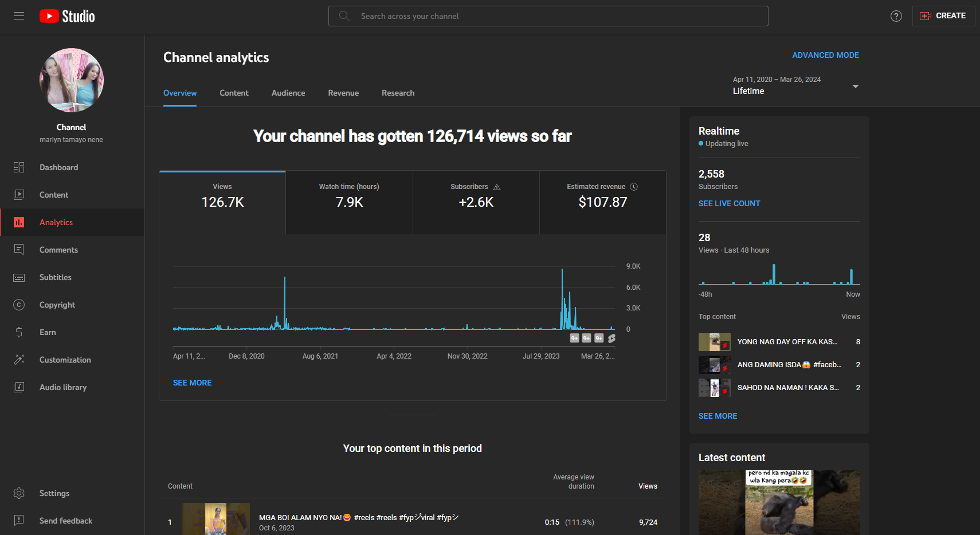Click the Subtitles sidebar icon
This screenshot has width=980, height=535.
coord(19,277)
